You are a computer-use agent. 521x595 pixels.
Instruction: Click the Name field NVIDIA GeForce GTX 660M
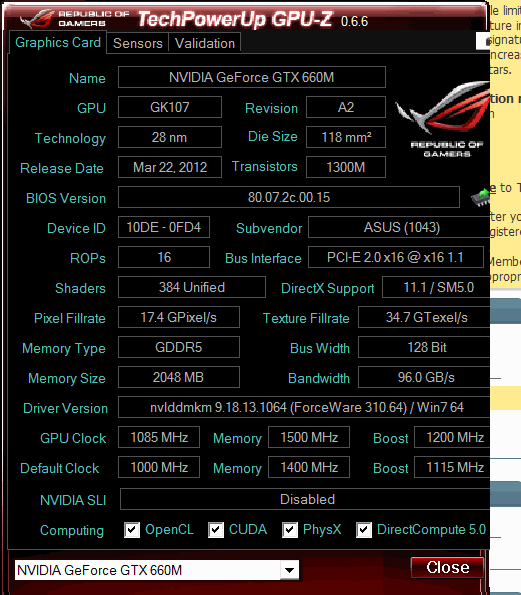click(x=252, y=77)
